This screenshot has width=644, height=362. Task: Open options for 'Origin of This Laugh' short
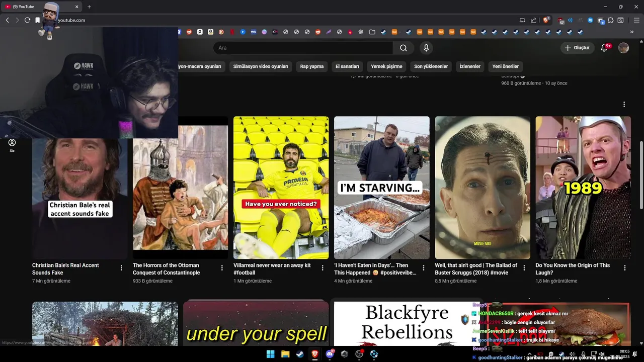[x=624, y=268]
